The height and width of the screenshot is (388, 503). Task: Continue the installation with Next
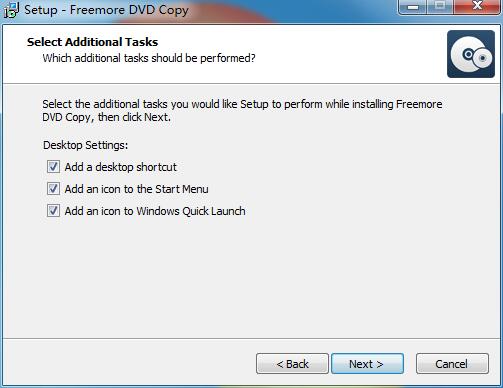tap(367, 364)
